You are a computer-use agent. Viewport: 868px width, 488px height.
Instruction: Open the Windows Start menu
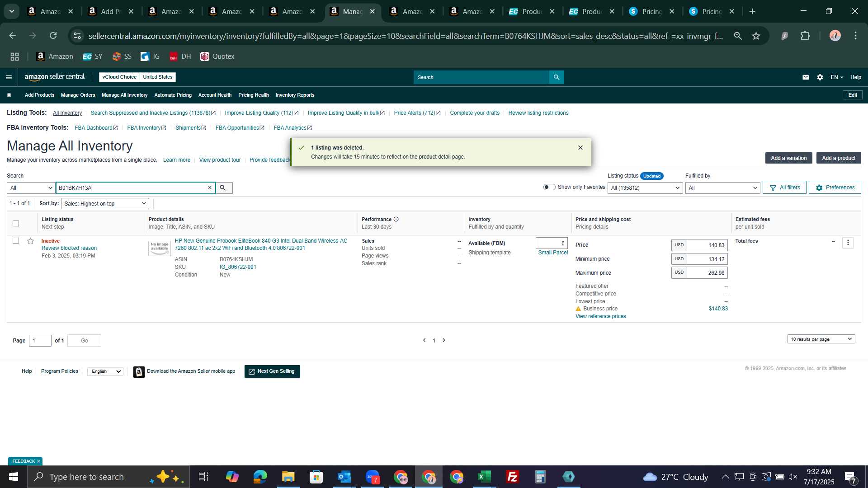coord(13,477)
